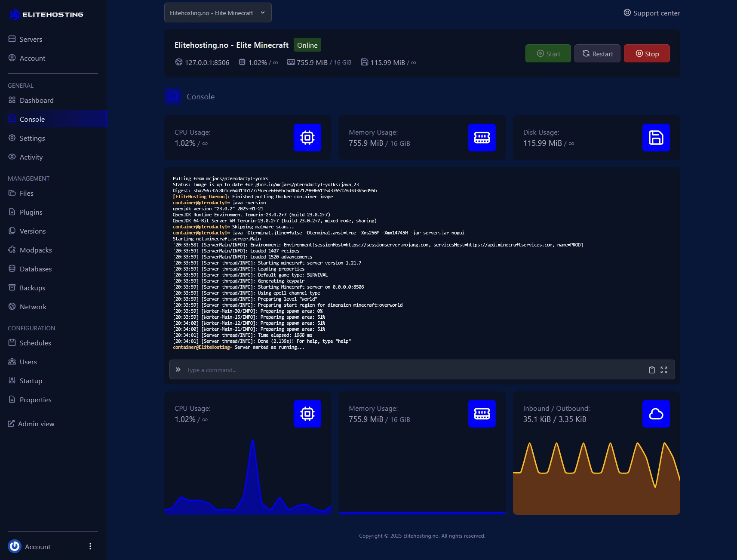Click the Support center icon
The width and height of the screenshot is (737, 560).
click(x=627, y=13)
